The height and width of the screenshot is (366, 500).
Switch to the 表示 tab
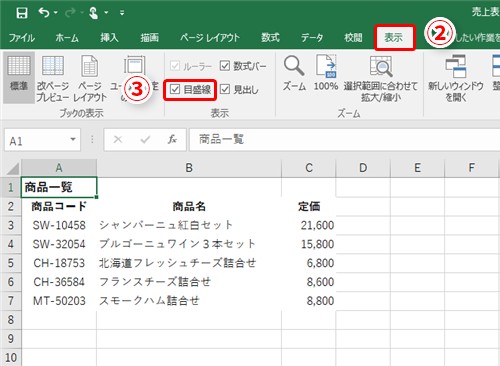[394, 38]
